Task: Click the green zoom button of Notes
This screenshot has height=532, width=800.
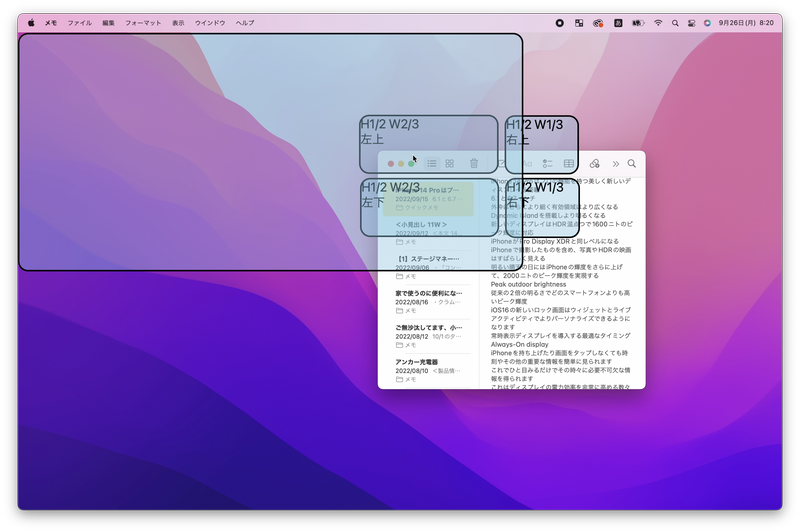Action: pos(411,164)
